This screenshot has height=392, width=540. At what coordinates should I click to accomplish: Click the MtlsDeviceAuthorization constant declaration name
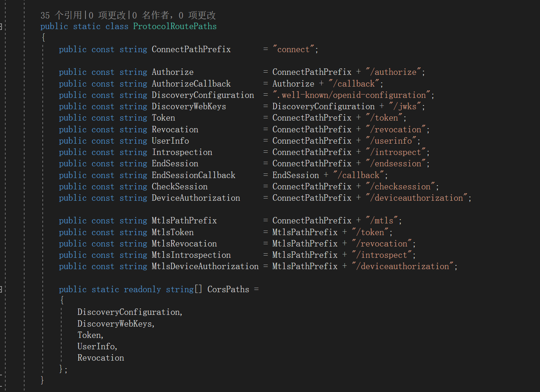coord(205,266)
